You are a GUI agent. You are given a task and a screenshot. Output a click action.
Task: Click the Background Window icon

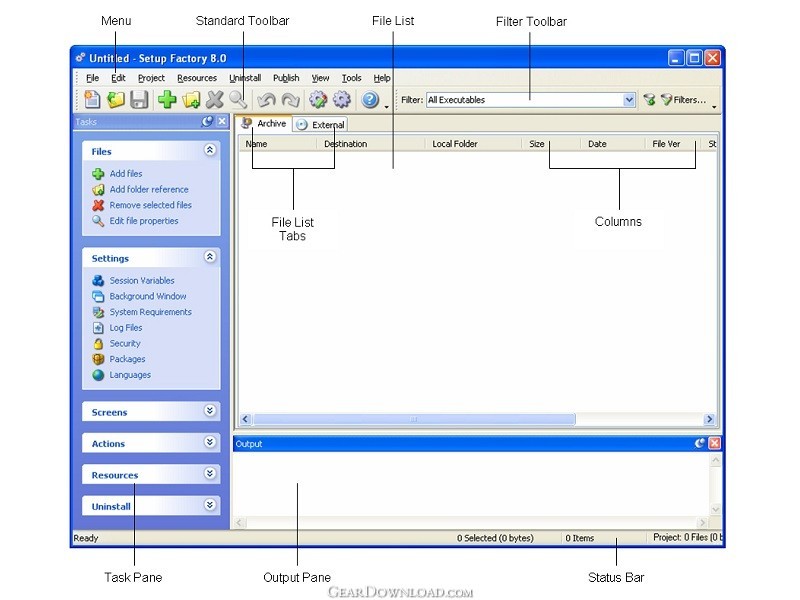[x=98, y=296]
